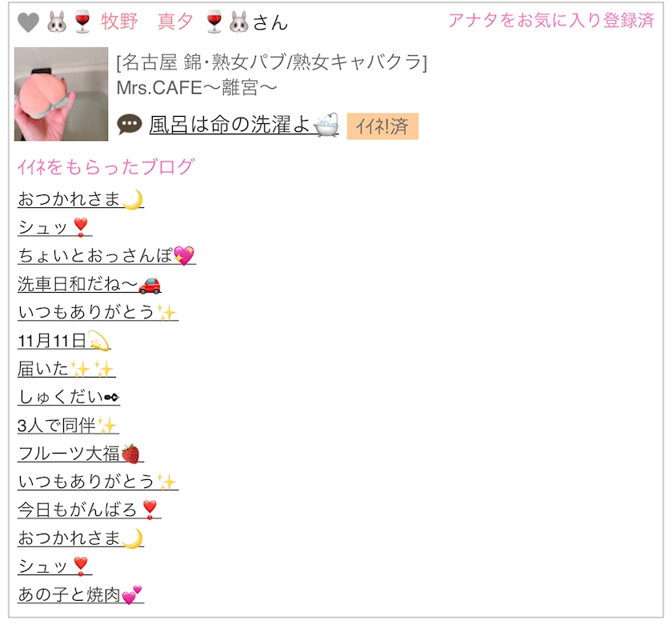The height and width of the screenshot is (624, 672).
Task: Open 洗車日和だね〜 car blog link
Action: [90, 284]
